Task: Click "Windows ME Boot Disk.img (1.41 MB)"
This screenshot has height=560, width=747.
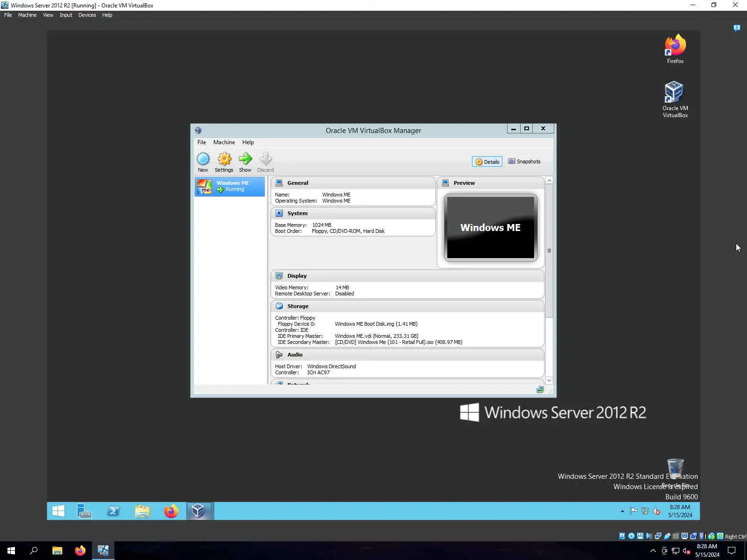Action: 376,324
